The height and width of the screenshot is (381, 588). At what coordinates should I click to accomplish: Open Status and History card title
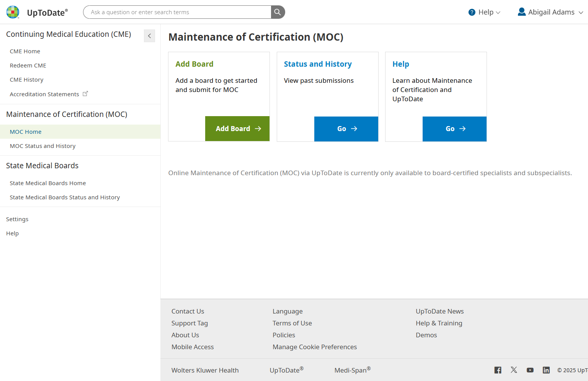[318, 64]
